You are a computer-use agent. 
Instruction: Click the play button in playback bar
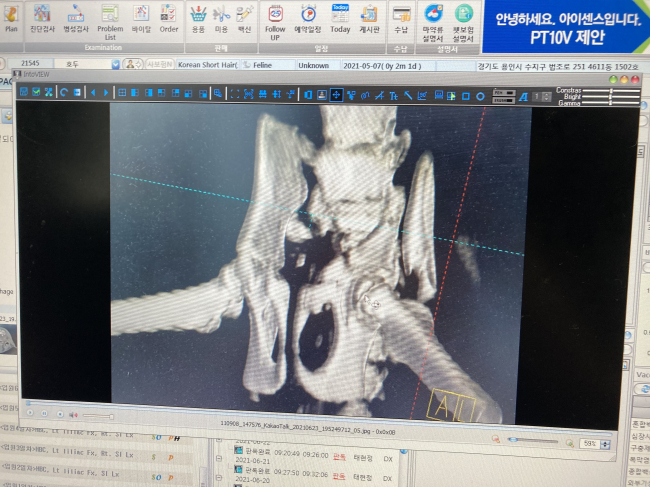coord(30,413)
